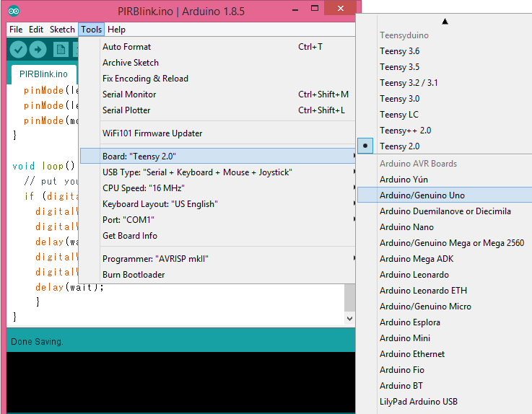Click the Verify checkmark toolbar icon

[18, 50]
